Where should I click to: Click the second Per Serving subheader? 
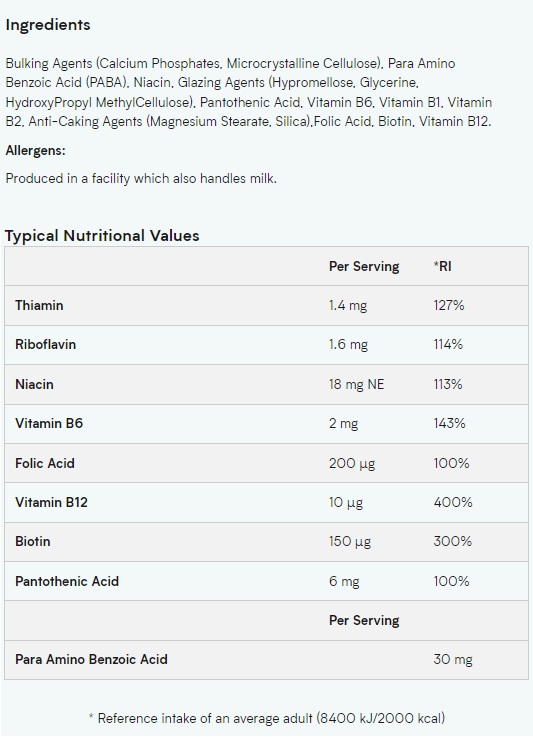pyautogui.click(x=364, y=620)
